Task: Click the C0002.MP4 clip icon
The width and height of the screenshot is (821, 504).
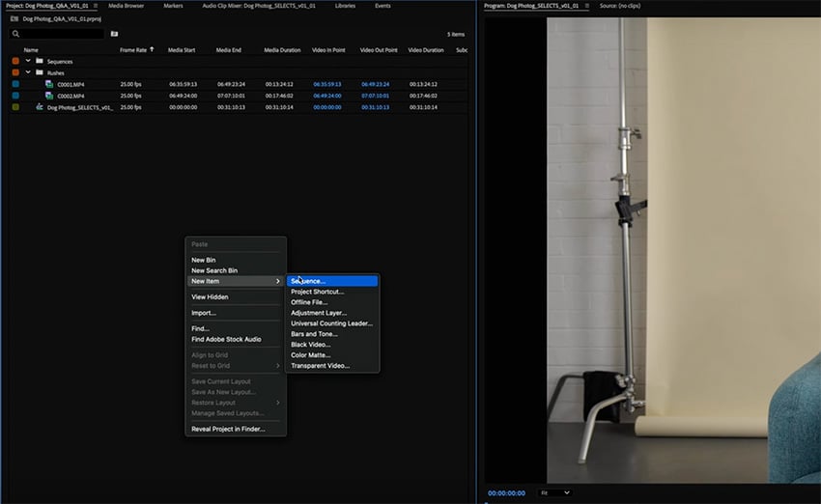Action: point(49,96)
